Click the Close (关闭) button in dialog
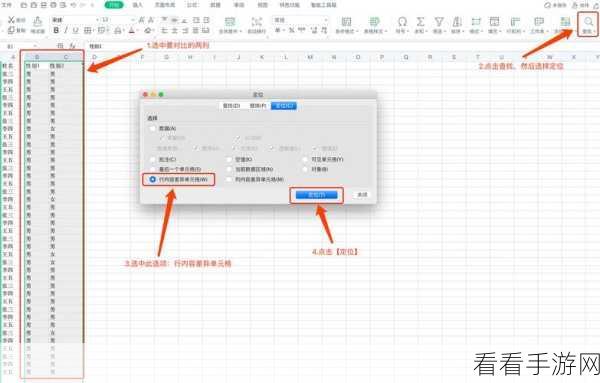The image size is (600, 383). coord(362,195)
